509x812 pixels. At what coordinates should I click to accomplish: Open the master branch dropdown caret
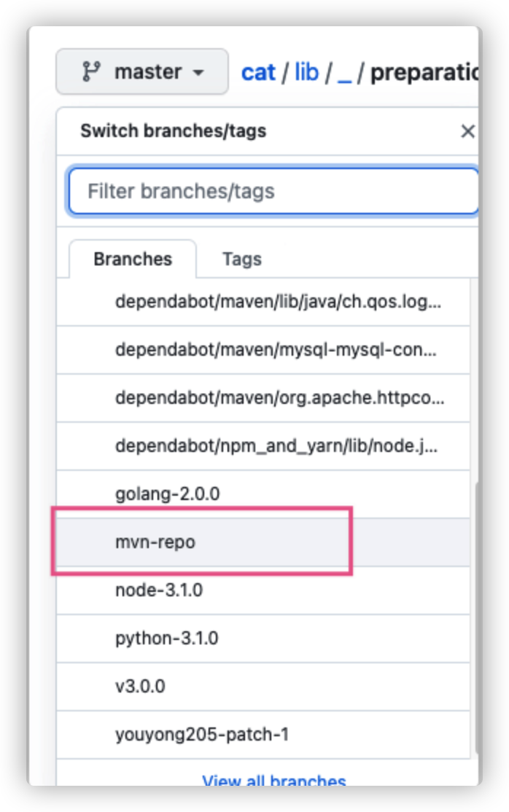pos(198,73)
